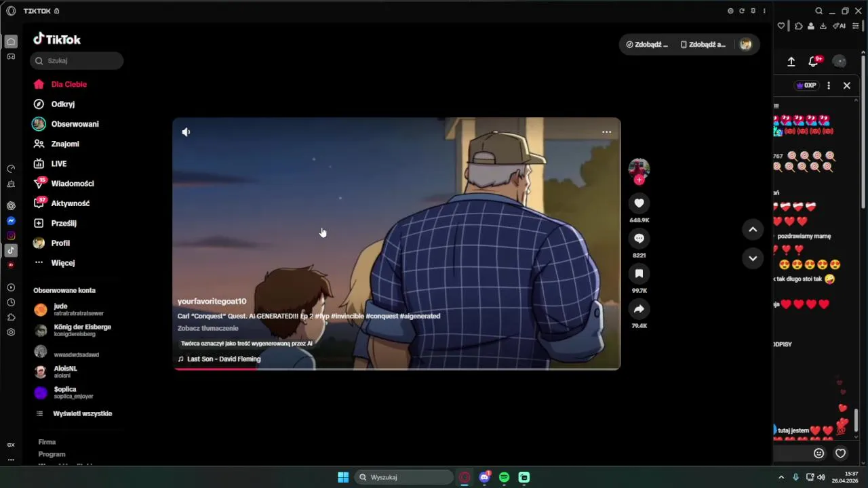Click Zobacz tłumaczenie under the caption
Image resolution: width=868 pixels, height=488 pixels.
[x=208, y=328]
